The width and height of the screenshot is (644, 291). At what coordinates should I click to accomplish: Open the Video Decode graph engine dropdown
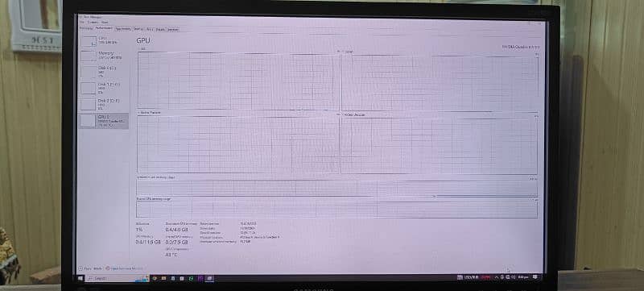pos(353,114)
